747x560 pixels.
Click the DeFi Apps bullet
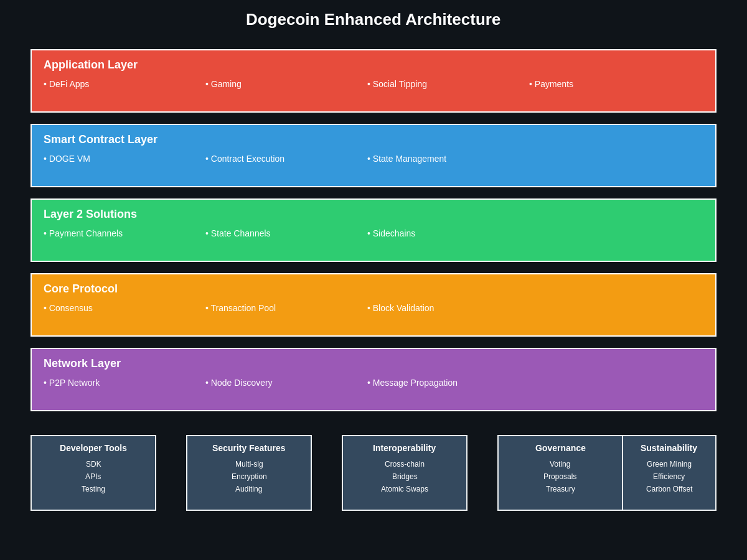(67, 84)
